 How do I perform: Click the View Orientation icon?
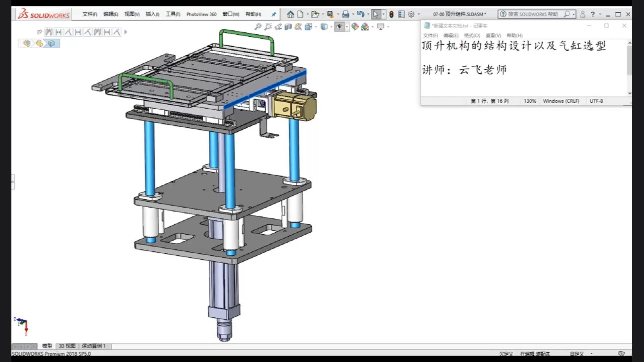point(309,26)
